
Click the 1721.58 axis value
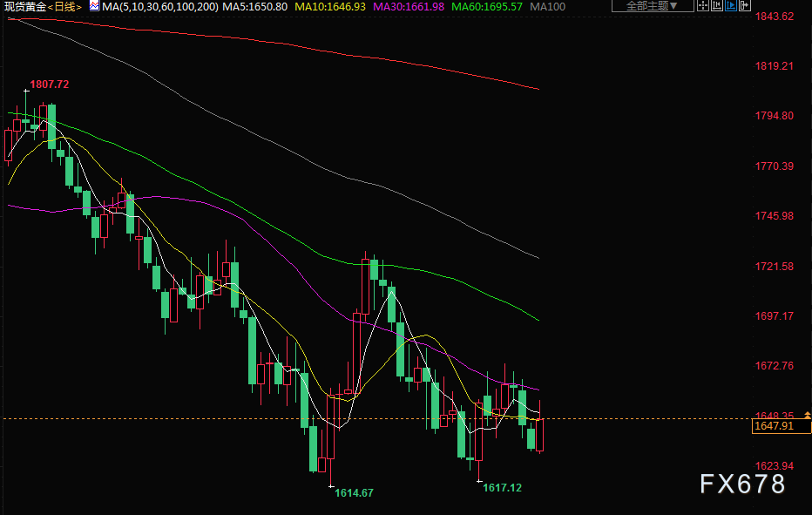pos(774,267)
